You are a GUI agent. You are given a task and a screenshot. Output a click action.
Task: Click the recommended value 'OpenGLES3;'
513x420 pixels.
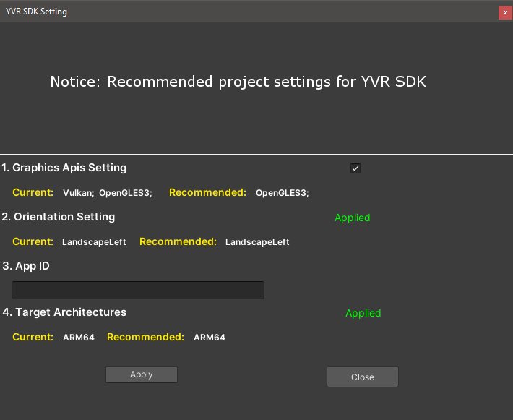tap(283, 193)
